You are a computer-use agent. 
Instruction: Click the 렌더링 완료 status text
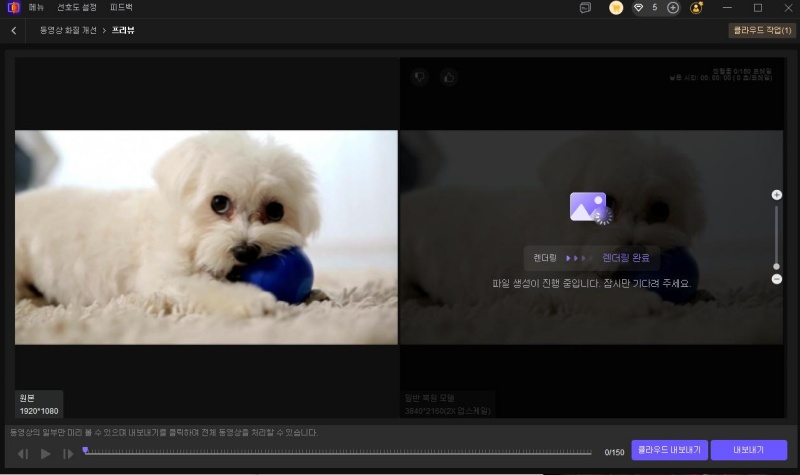click(626, 258)
